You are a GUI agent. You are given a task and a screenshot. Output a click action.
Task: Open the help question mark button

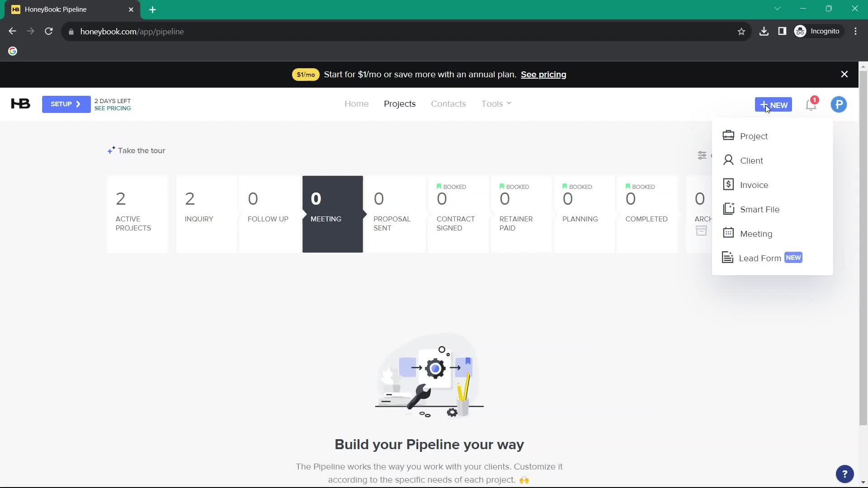point(844,474)
